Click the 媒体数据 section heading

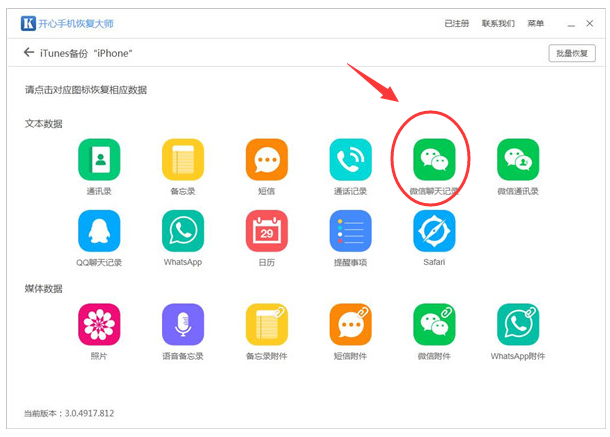pos(44,289)
